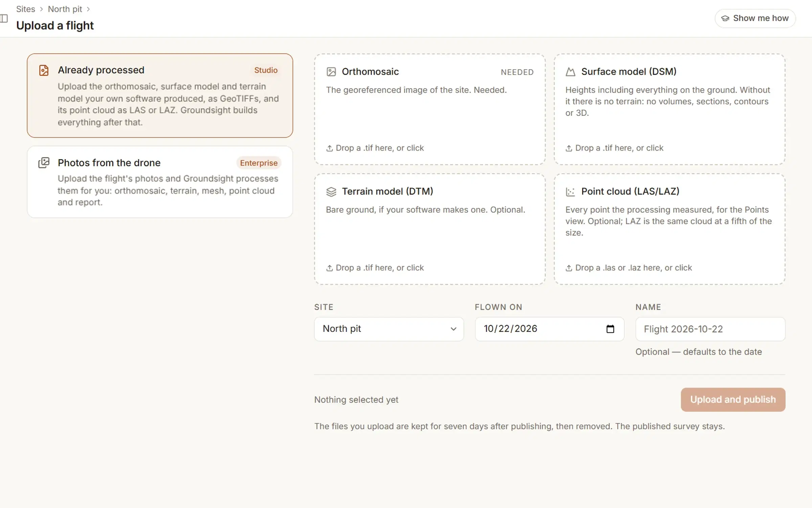This screenshot has width=812, height=508.
Task: Select the Photos from the drone option
Action: pyautogui.click(x=160, y=182)
